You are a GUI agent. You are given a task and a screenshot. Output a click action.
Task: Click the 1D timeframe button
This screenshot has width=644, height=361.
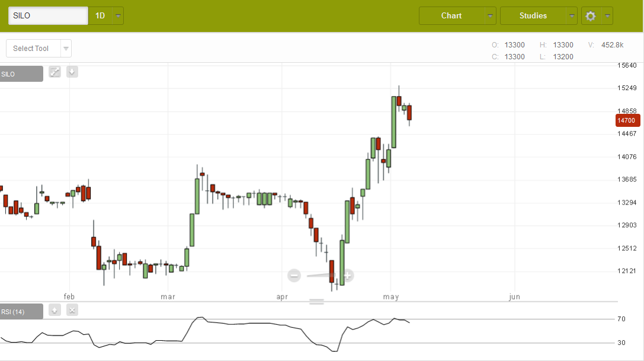(100, 16)
